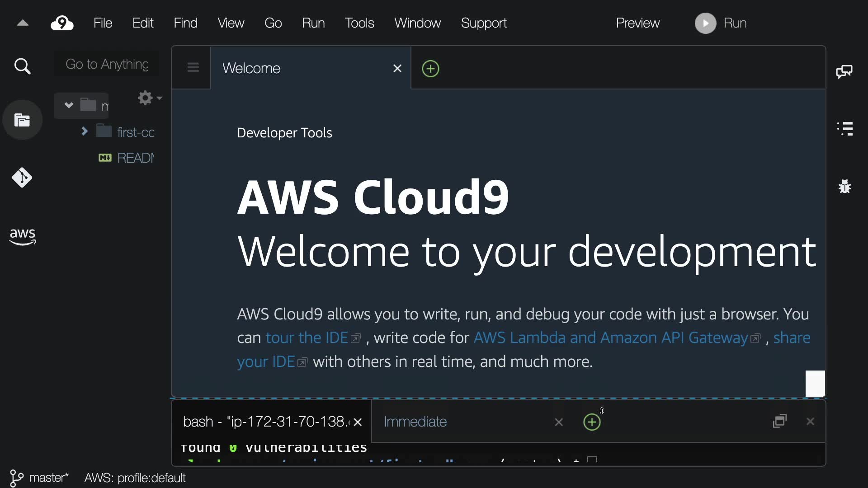
Task: Expand the first-cc folder
Action: (84, 131)
